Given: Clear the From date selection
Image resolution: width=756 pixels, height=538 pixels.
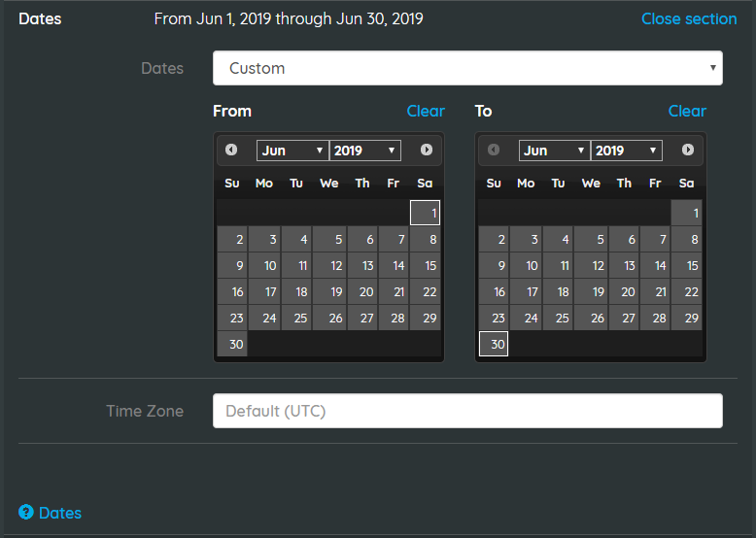Looking at the screenshot, I should click(426, 112).
